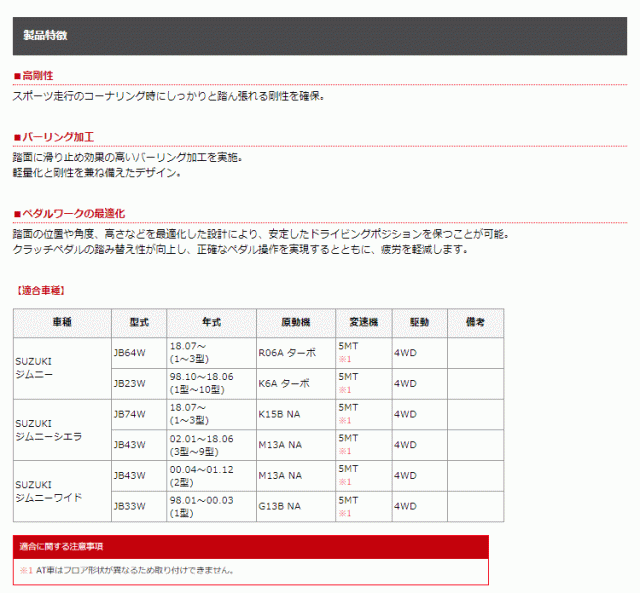Image resolution: width=640 pixels, height=593 pixels.
Task: Click the 車種 column header
Action: 61,323
